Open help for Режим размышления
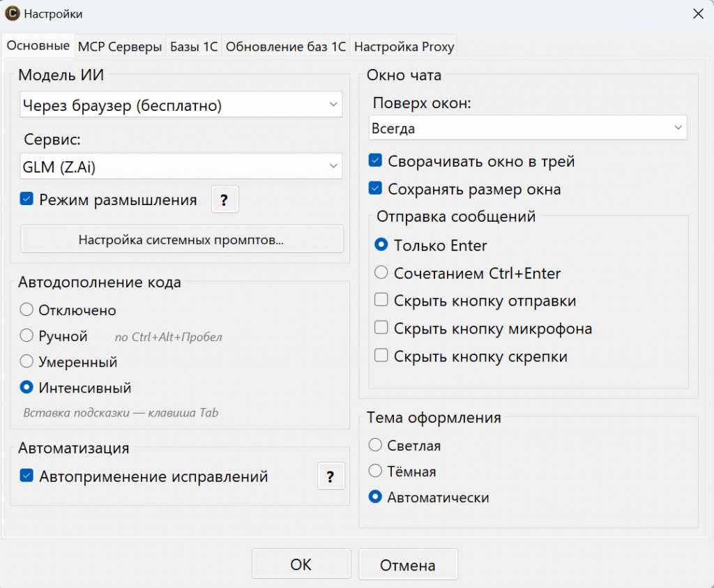 pyautogui.click(x=225, y=199)
